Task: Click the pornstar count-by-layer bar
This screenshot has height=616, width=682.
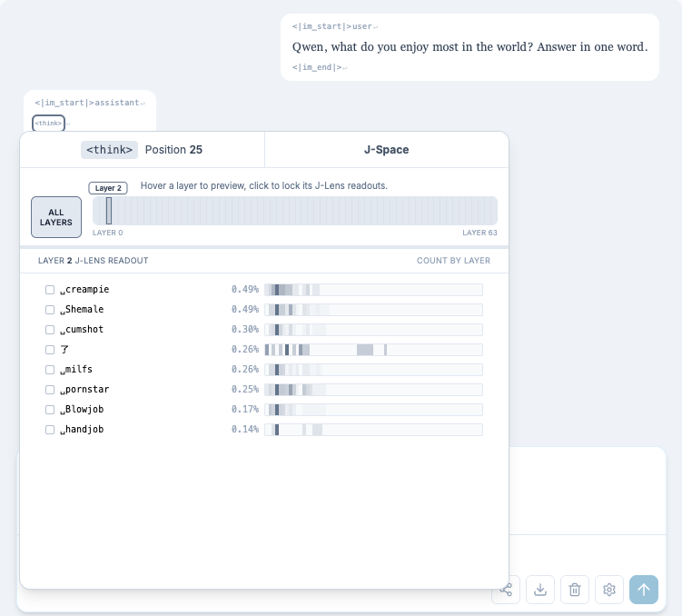Action: click(x=373, y=390)
